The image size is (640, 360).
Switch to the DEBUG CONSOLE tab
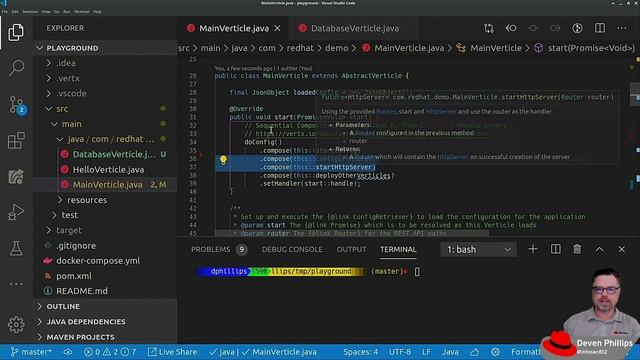point(292,249)
